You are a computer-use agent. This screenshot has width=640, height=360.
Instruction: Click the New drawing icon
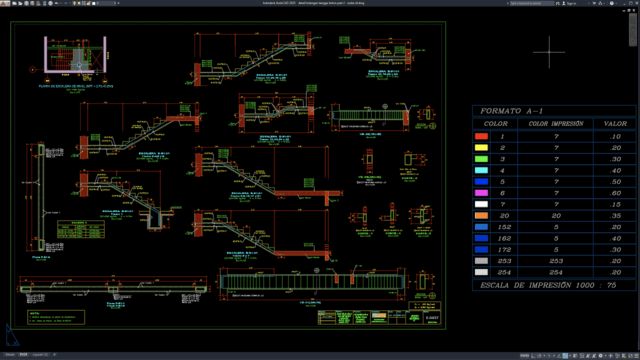coord(14,3)
